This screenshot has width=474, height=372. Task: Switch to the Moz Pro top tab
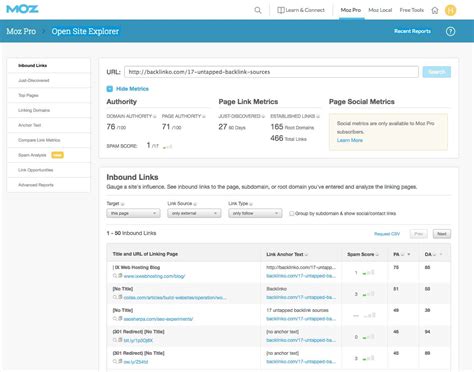click(351, 10)
